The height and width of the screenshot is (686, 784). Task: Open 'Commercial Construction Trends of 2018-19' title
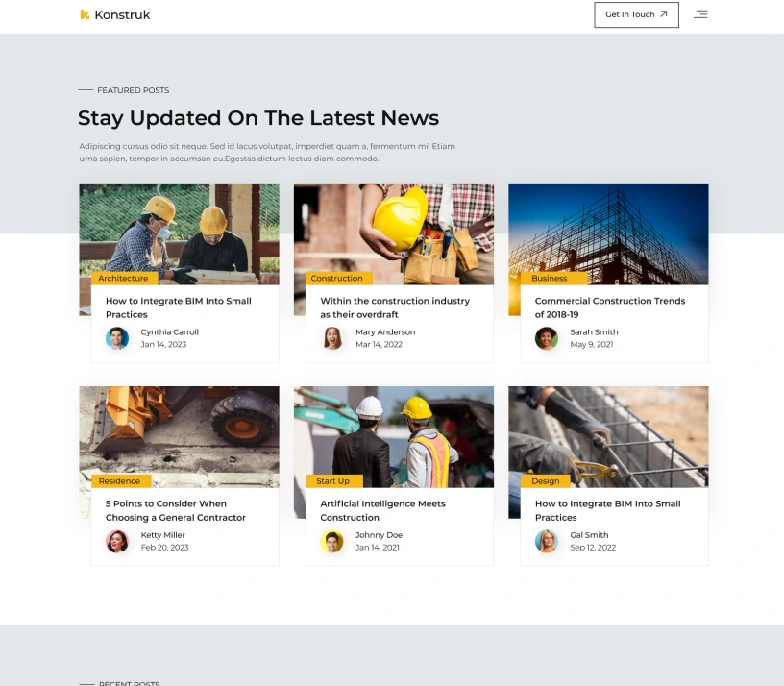tap(610, 307)
